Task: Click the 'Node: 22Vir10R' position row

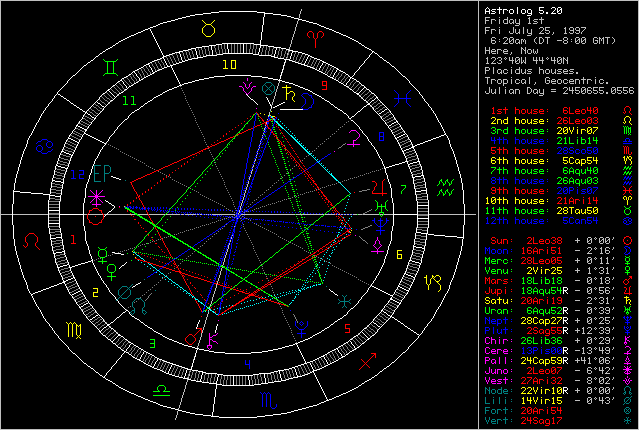Action: (x=559, y=391)
